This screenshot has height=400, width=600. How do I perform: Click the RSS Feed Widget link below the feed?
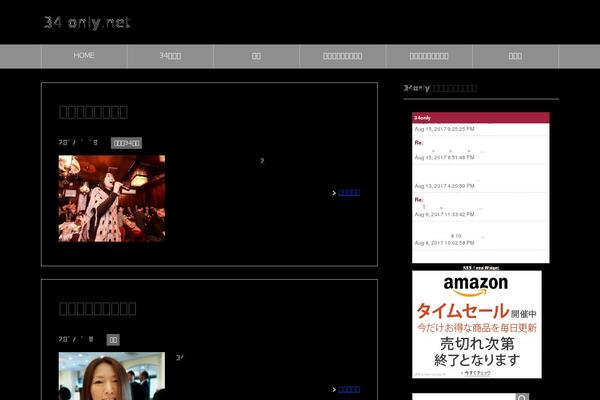point(481,268)
